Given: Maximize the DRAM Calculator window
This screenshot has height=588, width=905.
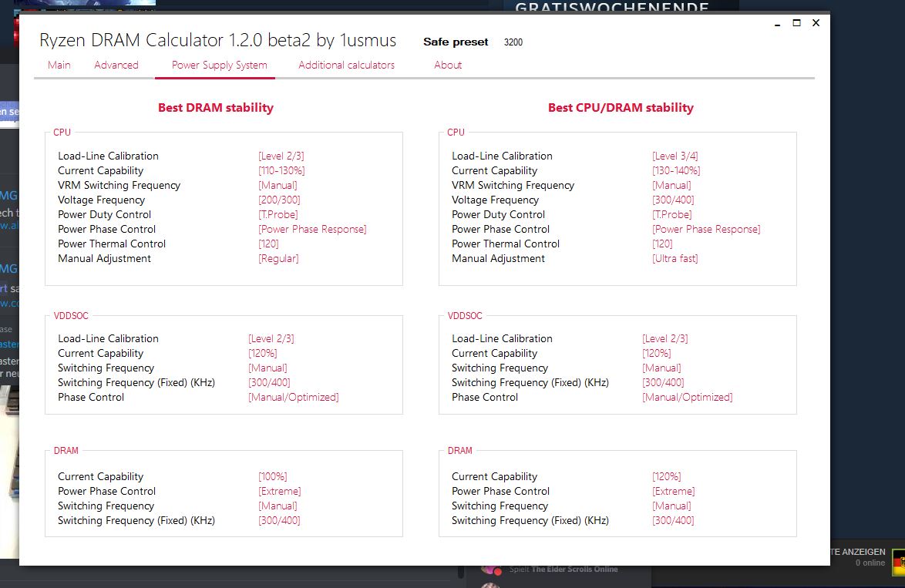Looking at the screenshot, I should coord(796,23).
